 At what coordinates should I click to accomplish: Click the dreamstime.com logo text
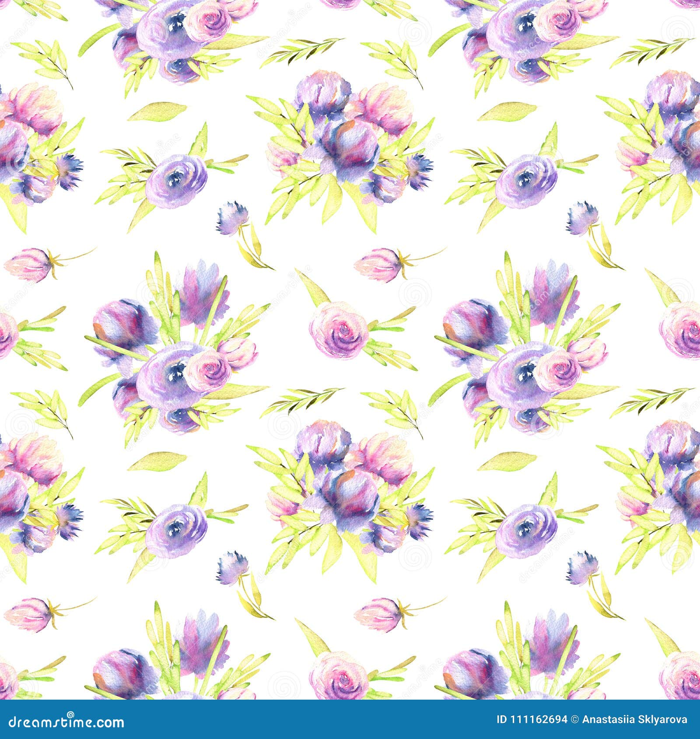66,722
